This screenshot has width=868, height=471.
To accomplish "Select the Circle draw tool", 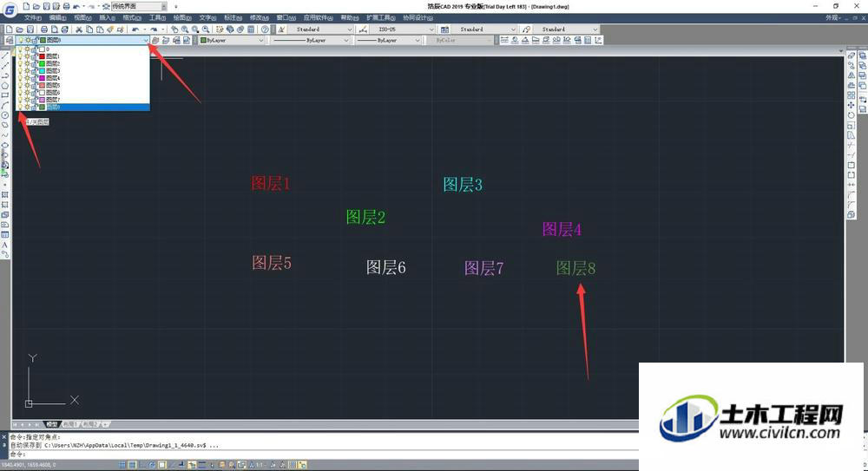I will [5, 115].
